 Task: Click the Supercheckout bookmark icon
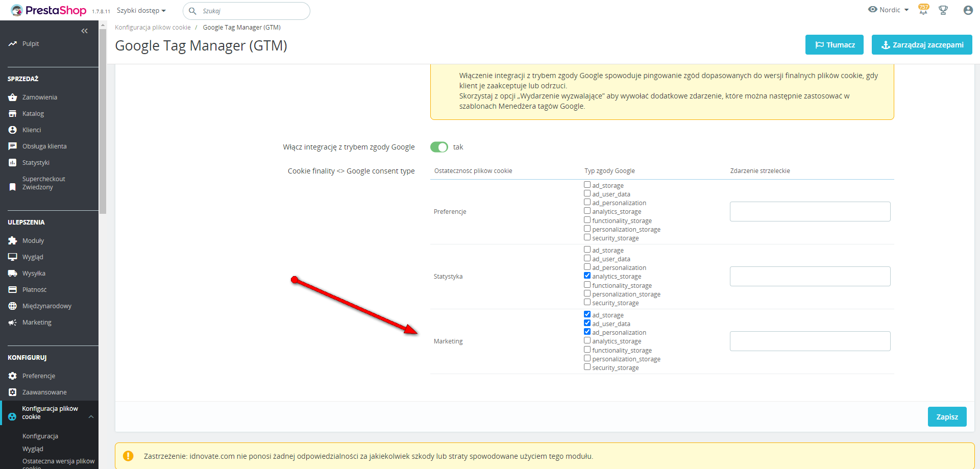[x=13, y=187]
